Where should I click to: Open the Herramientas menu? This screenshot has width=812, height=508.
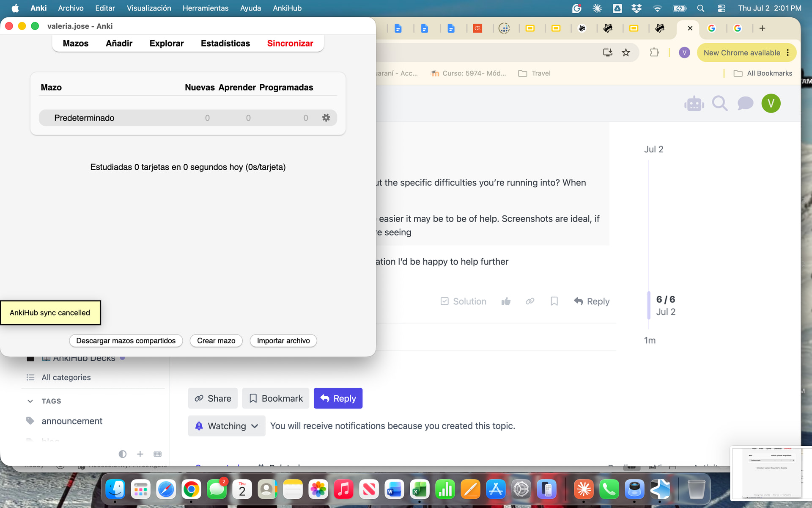pyautogui.click(x=206, y=8)
